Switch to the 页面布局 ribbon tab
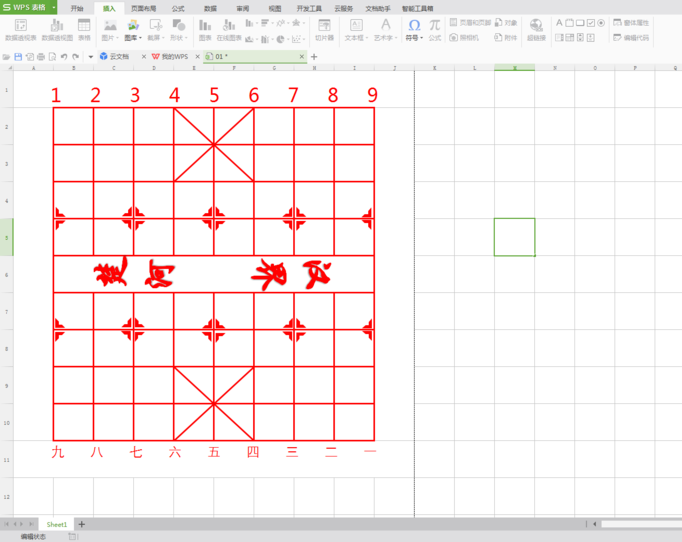Screen dimensions: 682x542 click(144, 8)
